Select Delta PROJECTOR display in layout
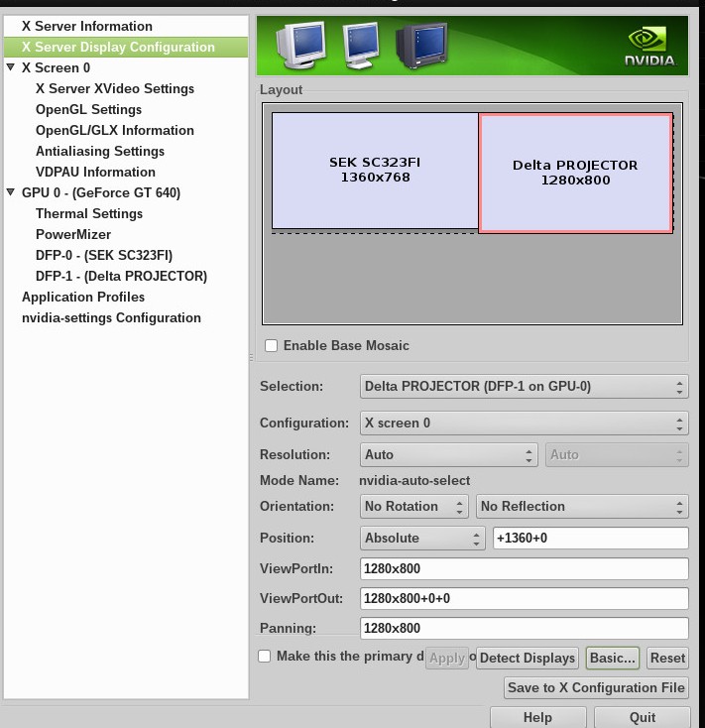Viewport: 705px width, 728px height. (575, 173)
